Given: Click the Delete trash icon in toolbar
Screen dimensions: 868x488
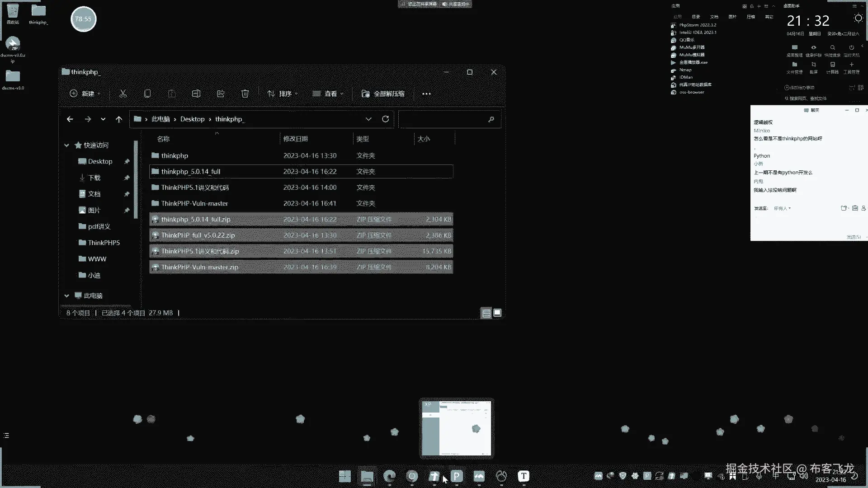Looking at the screenshot, I should (x=245, y=94).
